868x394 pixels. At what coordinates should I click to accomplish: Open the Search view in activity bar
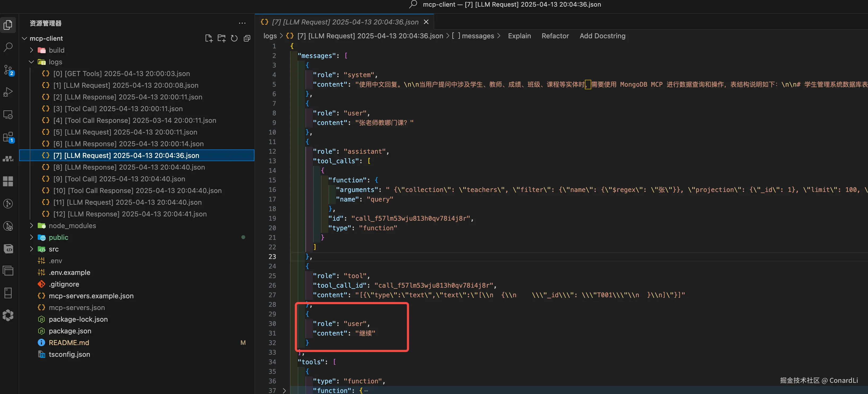click(8, 47)
